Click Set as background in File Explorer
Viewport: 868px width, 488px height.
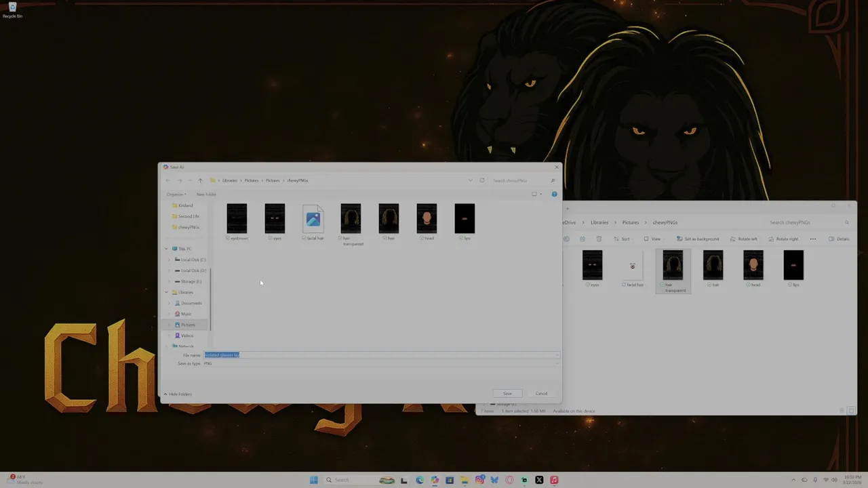698,239
